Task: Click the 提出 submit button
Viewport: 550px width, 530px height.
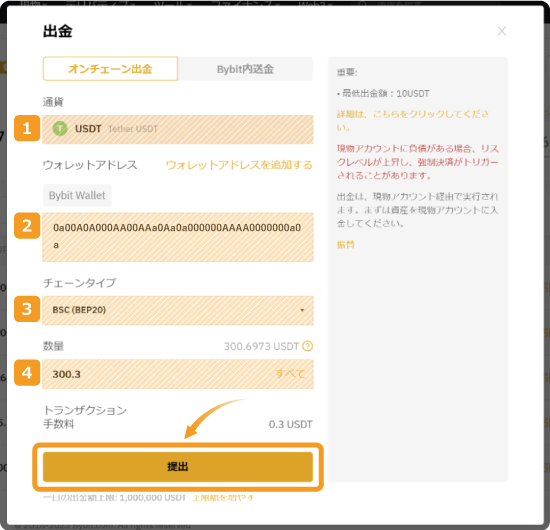Action: click(178, 467)
